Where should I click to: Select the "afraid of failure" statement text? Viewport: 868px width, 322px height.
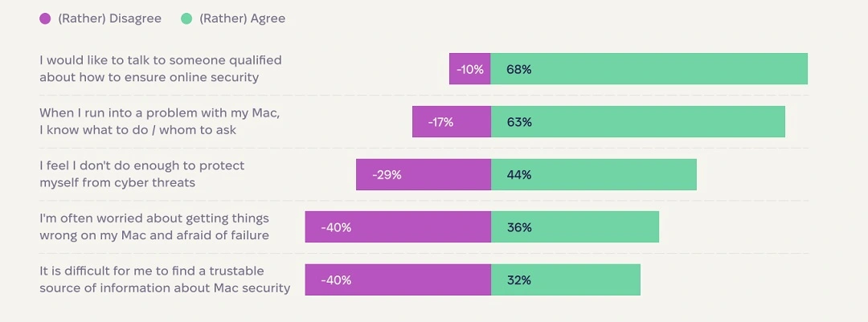click(154, 227)
